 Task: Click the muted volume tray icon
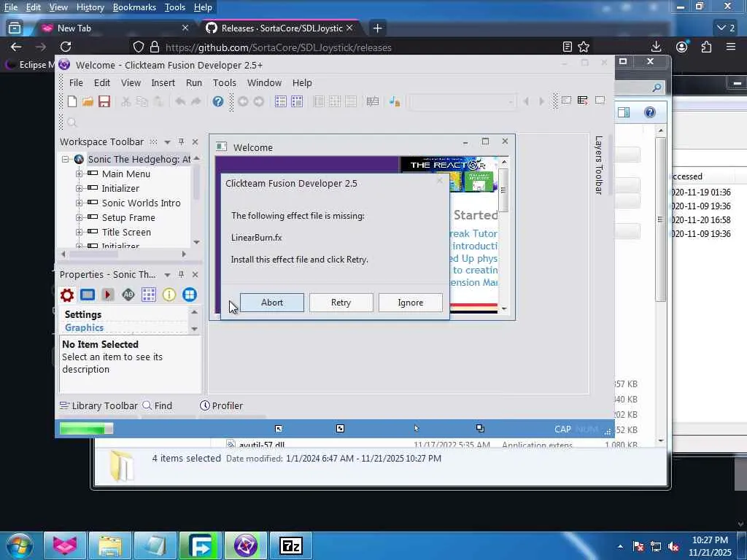click(x=673, y=547)
